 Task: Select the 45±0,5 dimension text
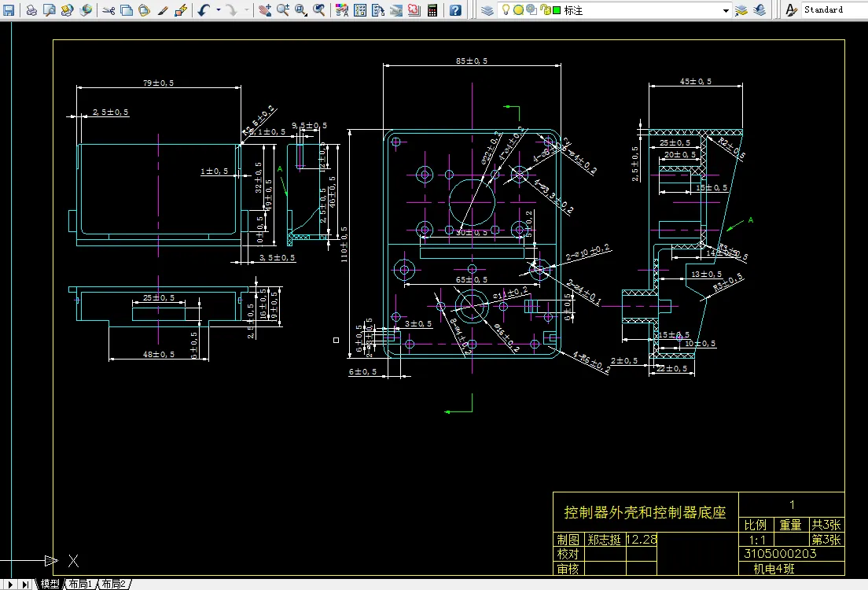pyautogui.click(x=696, y=82)
